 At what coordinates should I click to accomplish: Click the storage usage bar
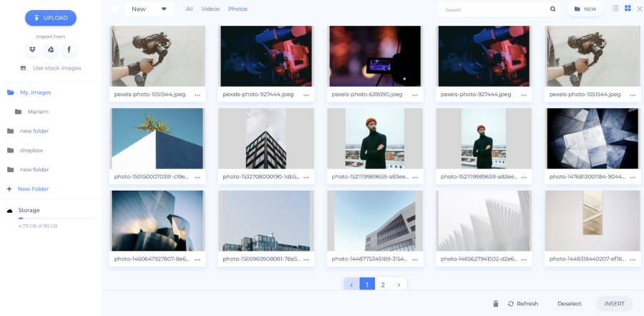pyautogui.click(x=57, y=218)
